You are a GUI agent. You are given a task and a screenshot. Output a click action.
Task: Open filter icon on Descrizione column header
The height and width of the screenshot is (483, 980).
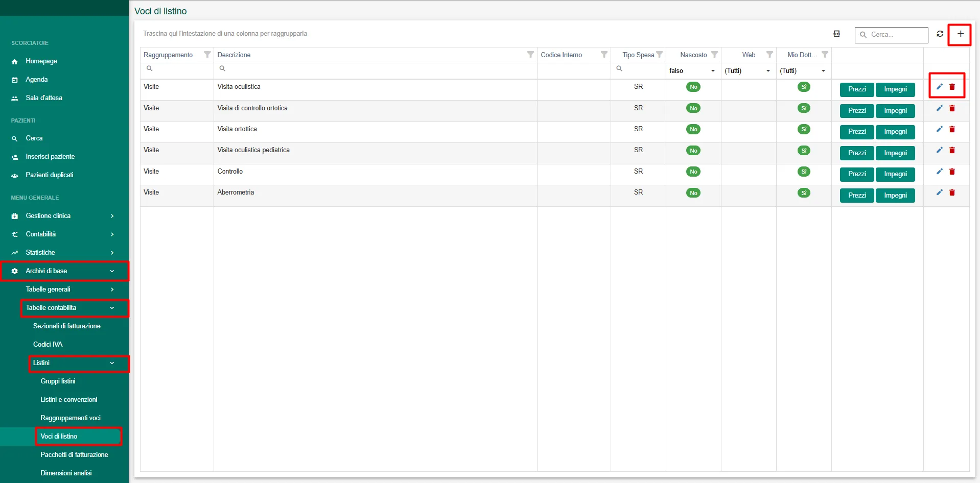[530, 55]
